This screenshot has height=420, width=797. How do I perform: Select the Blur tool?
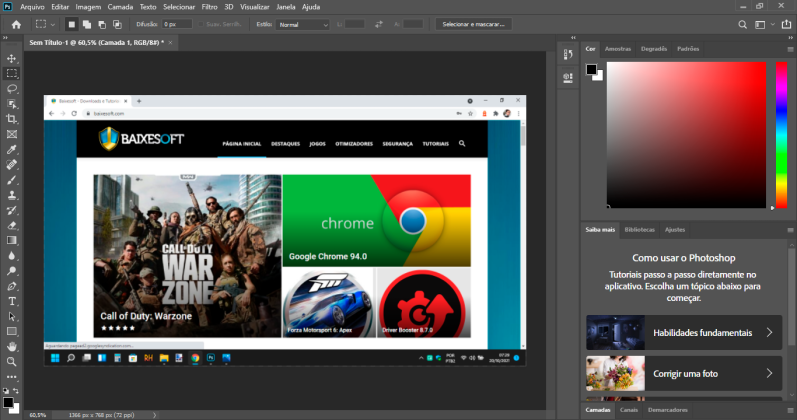point(12,256)
